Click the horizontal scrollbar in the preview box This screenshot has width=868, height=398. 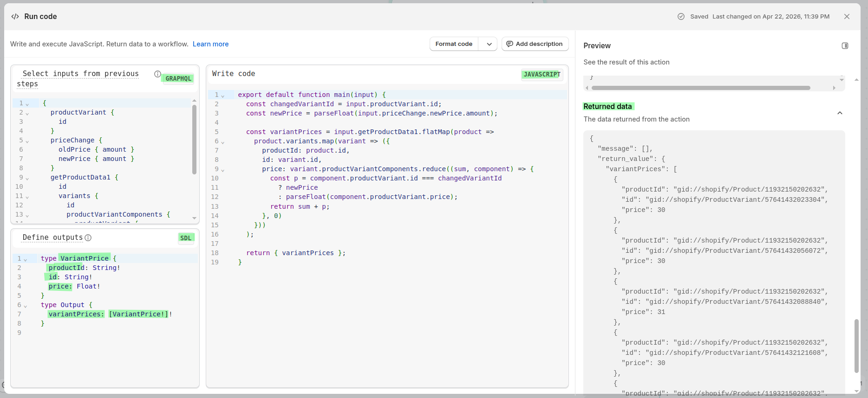coord(700,88)
